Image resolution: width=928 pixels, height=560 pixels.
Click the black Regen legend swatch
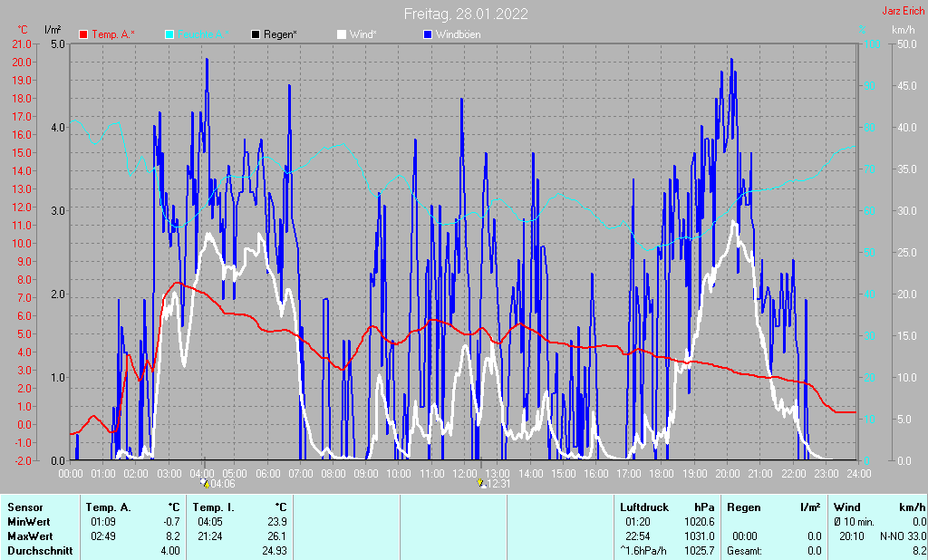256,34
